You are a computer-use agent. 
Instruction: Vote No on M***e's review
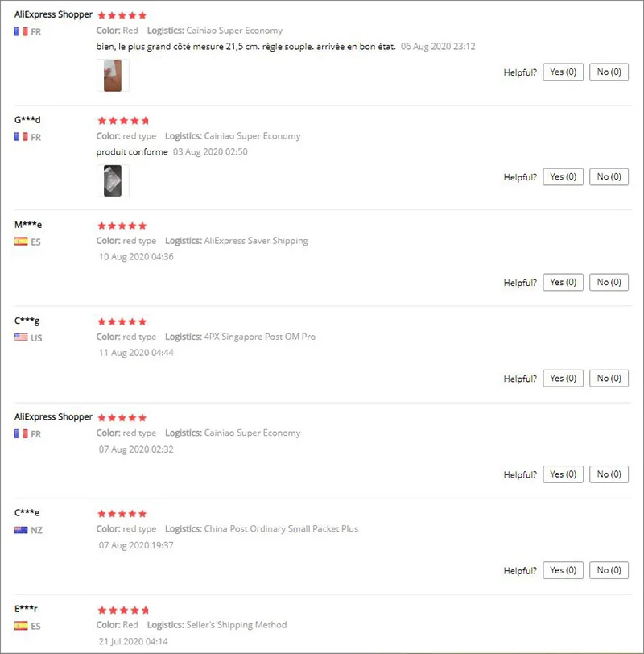609,283
